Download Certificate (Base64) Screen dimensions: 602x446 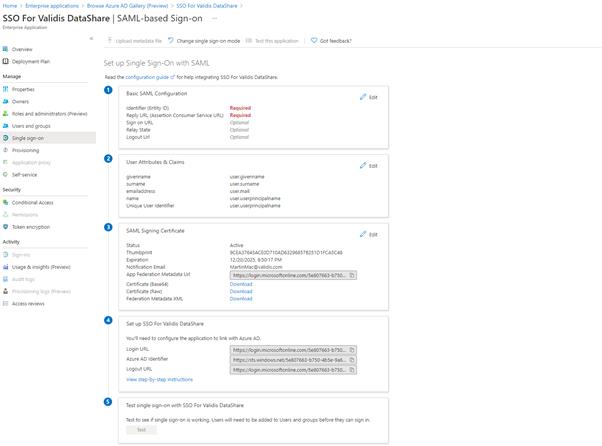(241, 284)
